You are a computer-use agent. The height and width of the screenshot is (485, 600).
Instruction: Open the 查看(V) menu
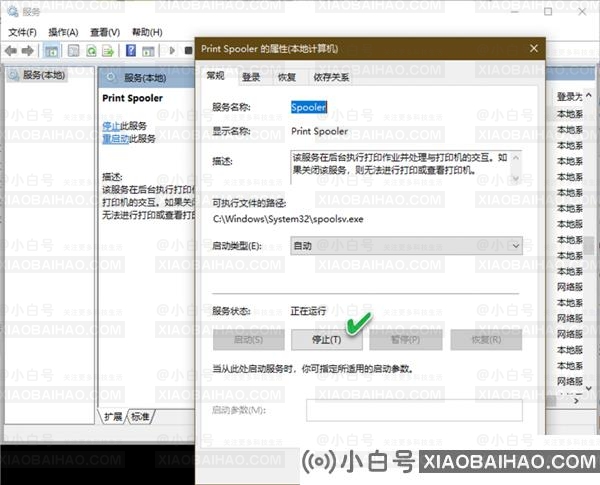pyautogui.click(x=105, y=33)
